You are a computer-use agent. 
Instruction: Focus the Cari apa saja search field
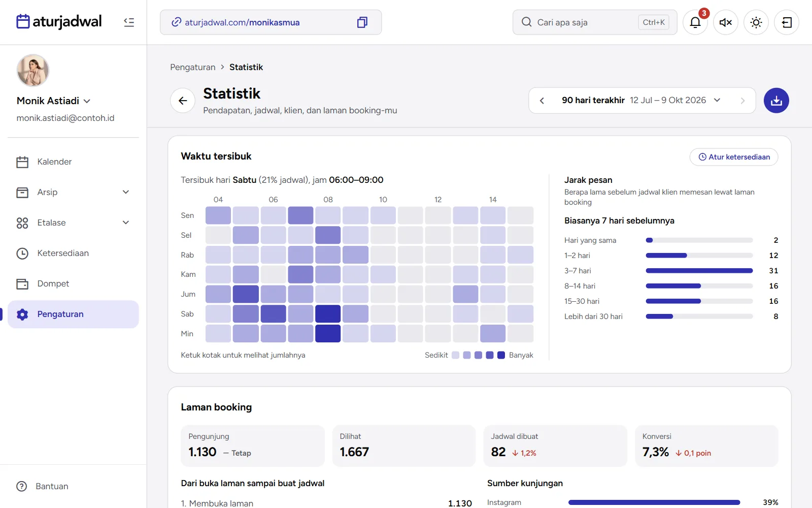(595, 22)
